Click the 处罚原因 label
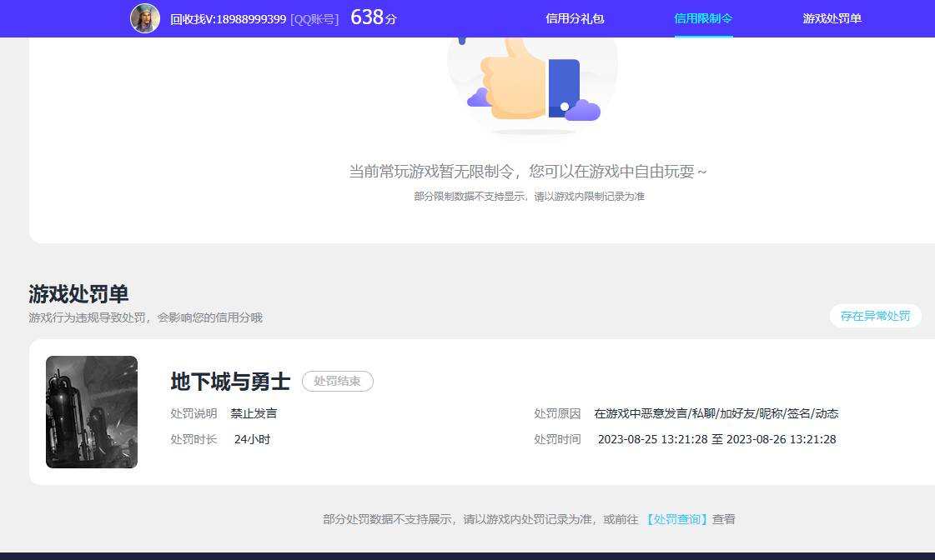This screenshot has width=935, height=560. point(557,413)
